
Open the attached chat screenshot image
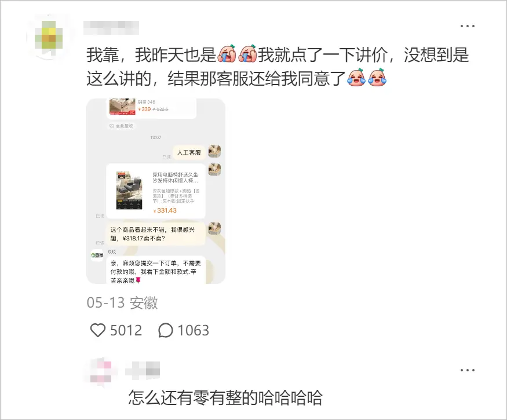coord(156,191)
